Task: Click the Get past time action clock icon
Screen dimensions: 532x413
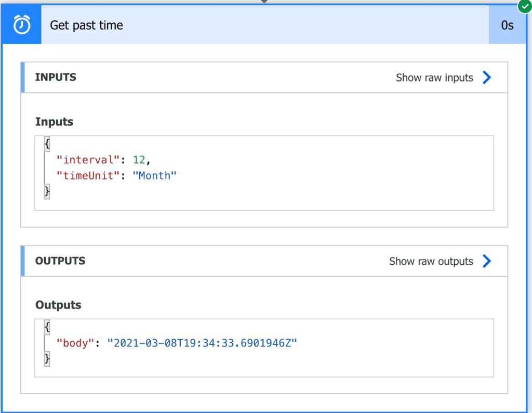Action: click(21, 24)
